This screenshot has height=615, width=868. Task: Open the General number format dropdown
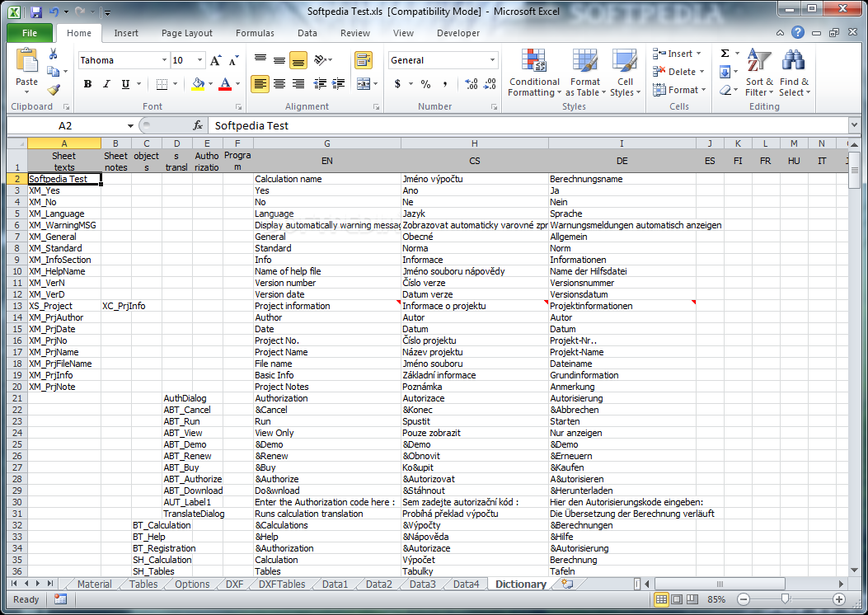(492, 60)
